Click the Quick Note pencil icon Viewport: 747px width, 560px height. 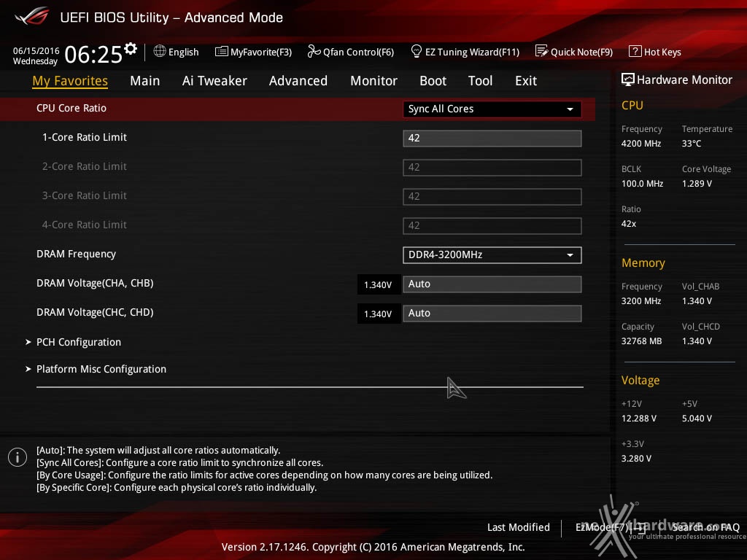(542, 51)
